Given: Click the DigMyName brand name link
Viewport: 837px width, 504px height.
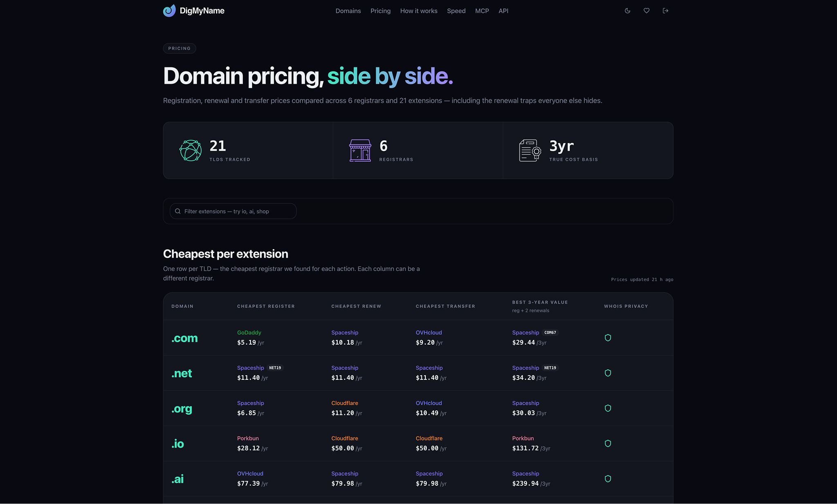Looking at the screenshot, I should (x=202, y=11).
